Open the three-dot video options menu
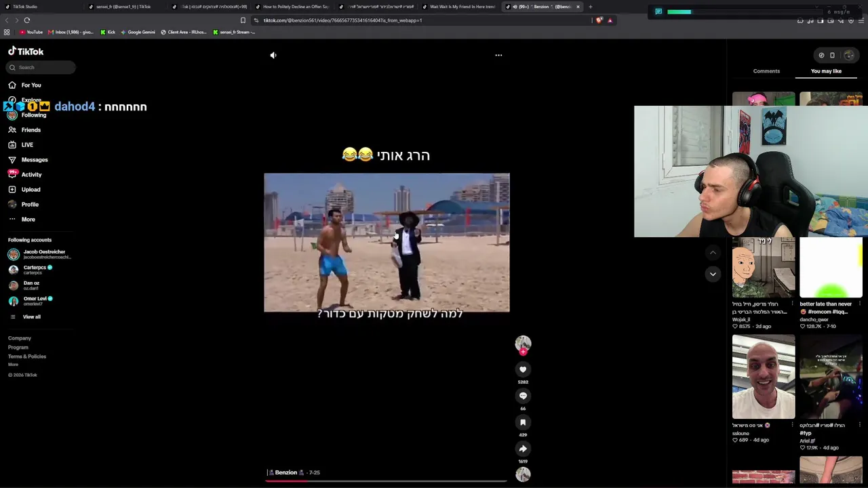This screenshot has height=488, width=868. point(498,55)
